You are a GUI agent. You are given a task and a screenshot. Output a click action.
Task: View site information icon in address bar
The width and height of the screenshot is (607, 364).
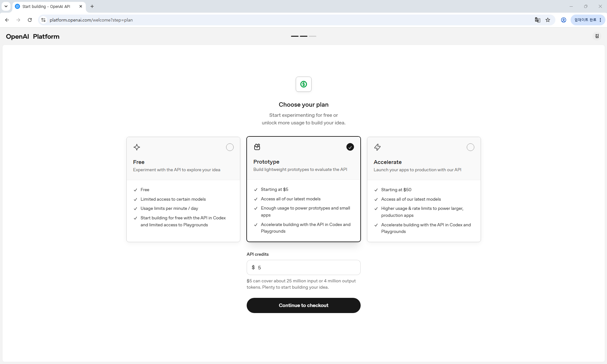[43, 20]
